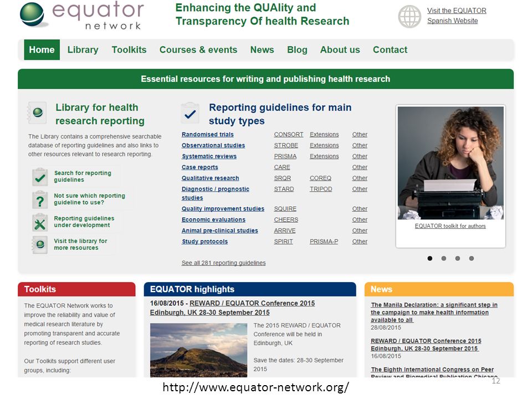Click the checkmark clipboard icon for search guidelines
The image size is (532, 399).
coord(40,177)
